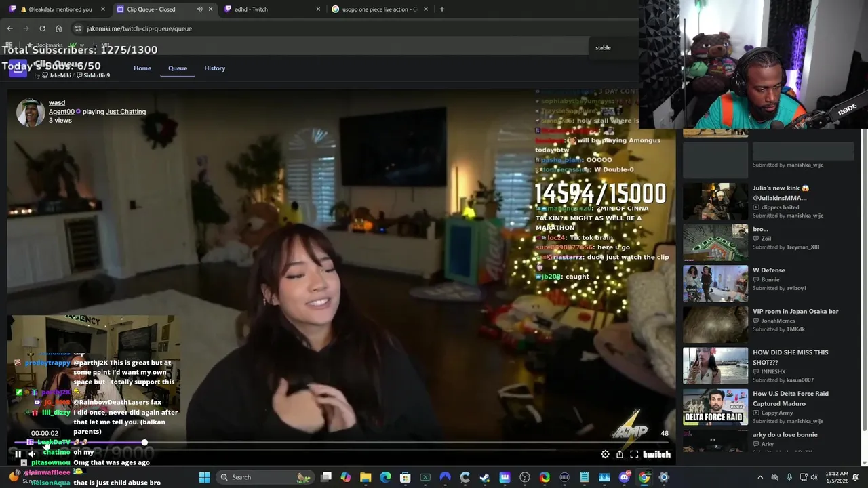The image size is (868, 488).
Task: Launch Microsoft Edge from the taskbar
Action: tap(385, 477)
